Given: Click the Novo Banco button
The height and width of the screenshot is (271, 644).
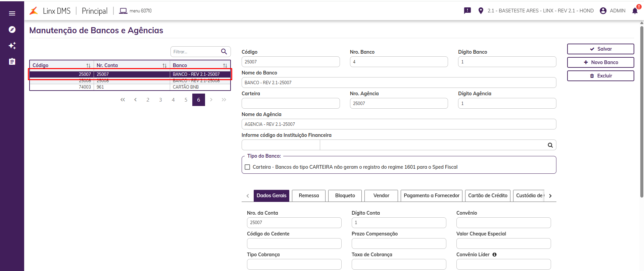Looking at the screenshot, I should 600,62.
